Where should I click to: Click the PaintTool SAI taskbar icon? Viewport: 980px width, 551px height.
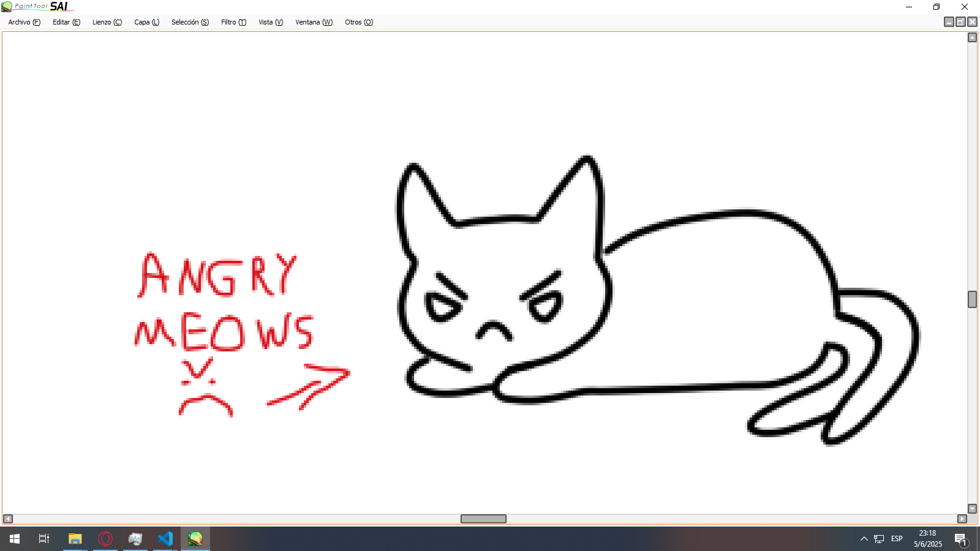[195, 539]
